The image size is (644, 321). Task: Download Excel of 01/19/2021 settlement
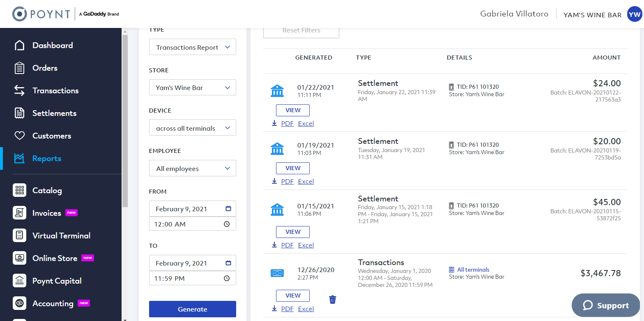306,181
